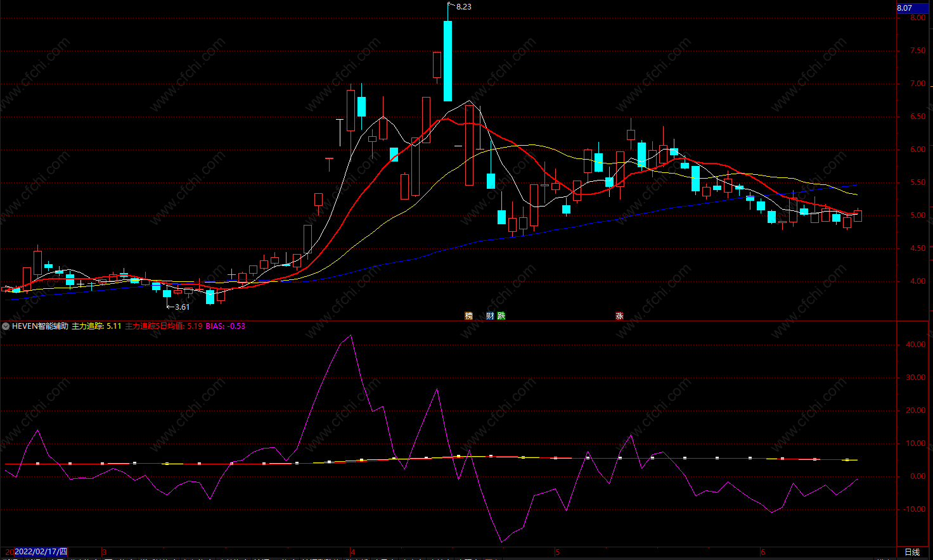Click the 5.00 price axis label
This screenshot has height=560, width=933.
(918, 215)
